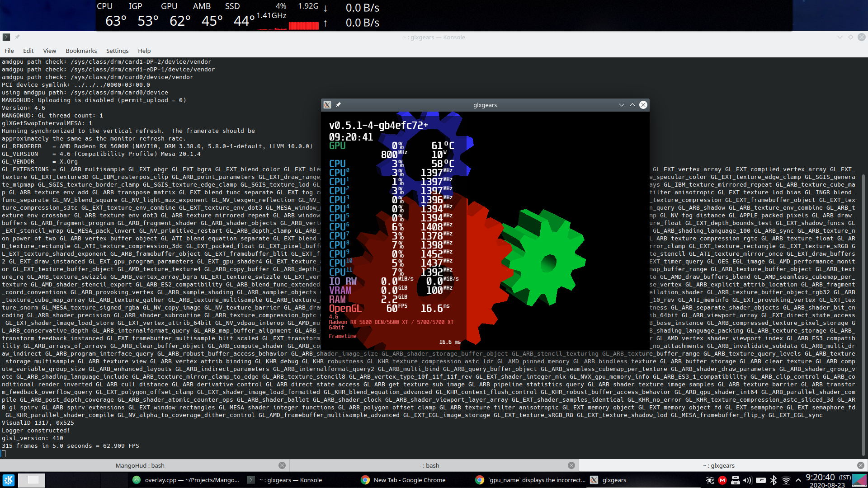The height and width of the screenshot is (488, 868).
Task: Click the volume icon in the system tray
Action: click(748, 480)
